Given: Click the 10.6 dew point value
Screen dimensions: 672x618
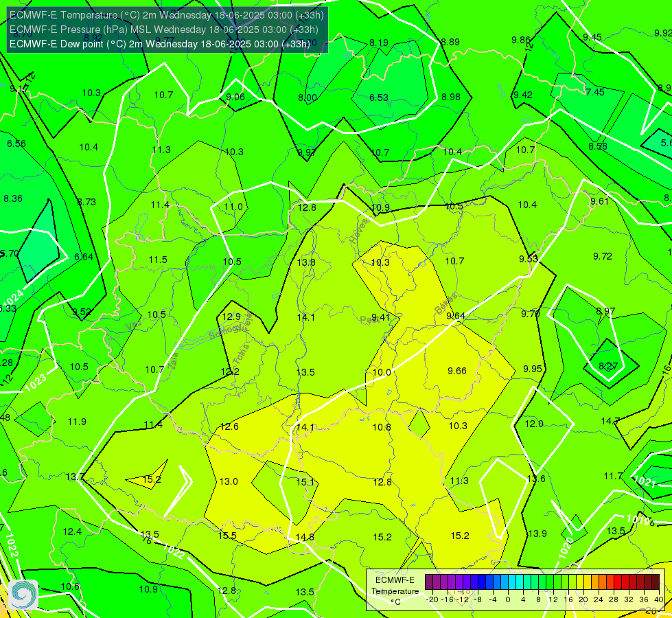Looking at the screenshot, I should (70, 586).
